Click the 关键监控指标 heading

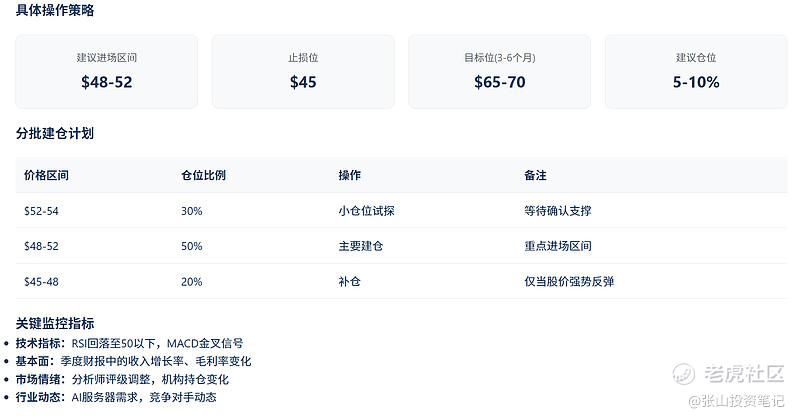[55, 323]
